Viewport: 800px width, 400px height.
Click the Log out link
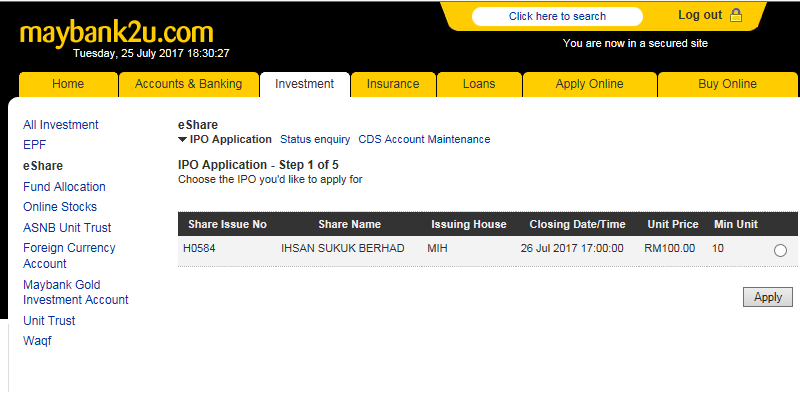pos(700,15)
